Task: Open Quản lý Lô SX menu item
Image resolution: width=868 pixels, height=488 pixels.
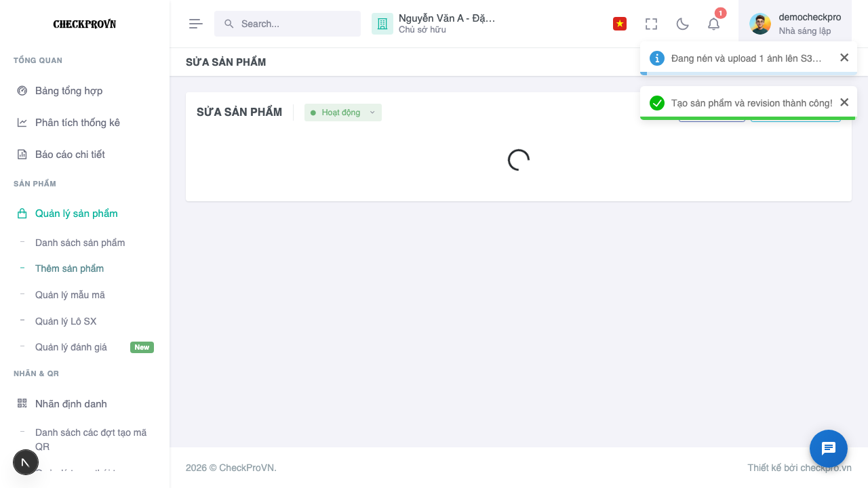Action: click(66, 321)
